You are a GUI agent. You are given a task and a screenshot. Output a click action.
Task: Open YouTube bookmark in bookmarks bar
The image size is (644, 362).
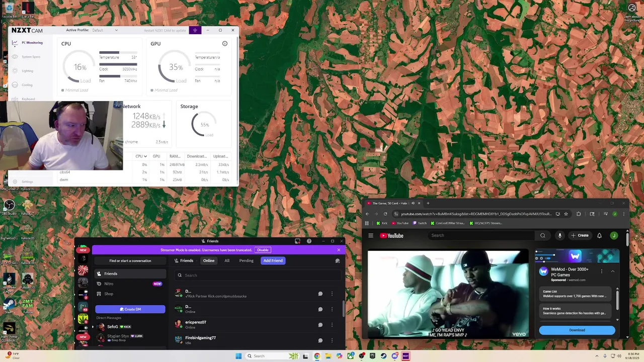[x=400, y=223]
